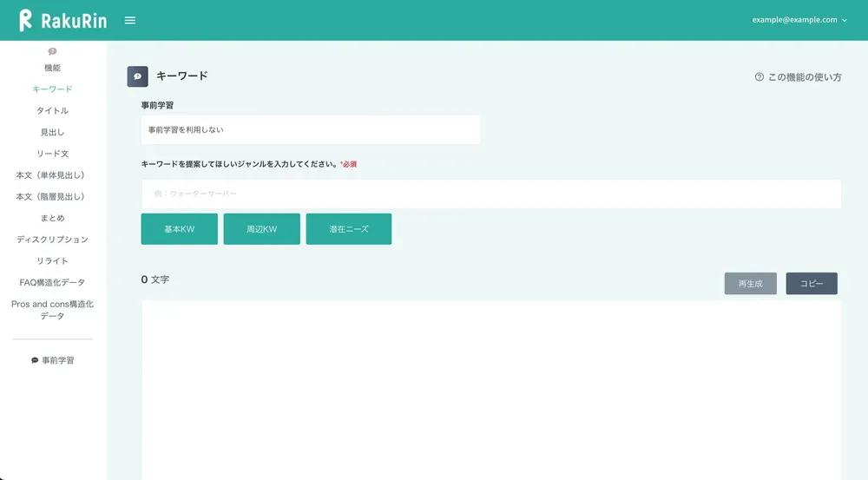
Task: Click the genre keyword input field
Action: point(491,194)
